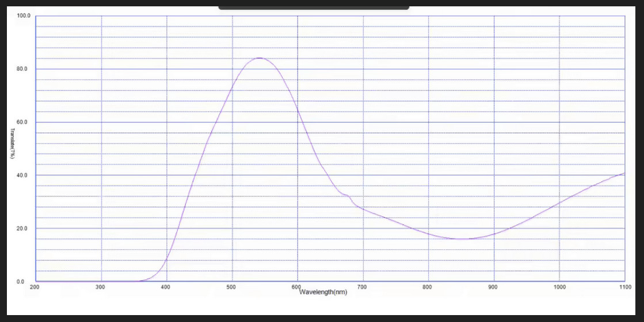Click the 700 x-axis label
This screenshot has width=644, height=322.
[x=363, y=287]
